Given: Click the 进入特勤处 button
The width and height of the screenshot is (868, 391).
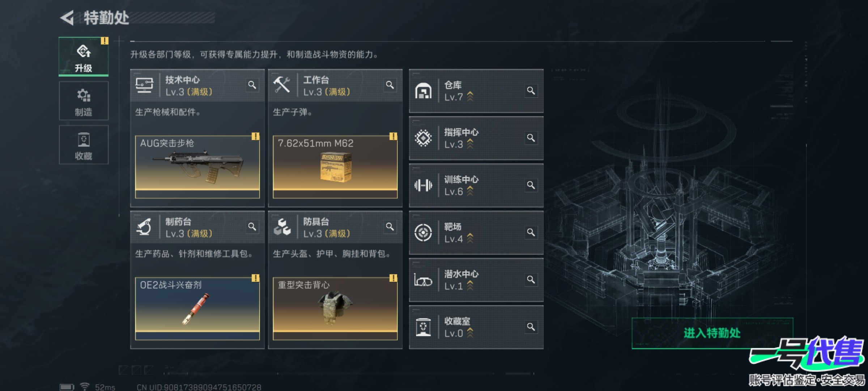Looking at the screenshot, I should click(x=712, y=333).
